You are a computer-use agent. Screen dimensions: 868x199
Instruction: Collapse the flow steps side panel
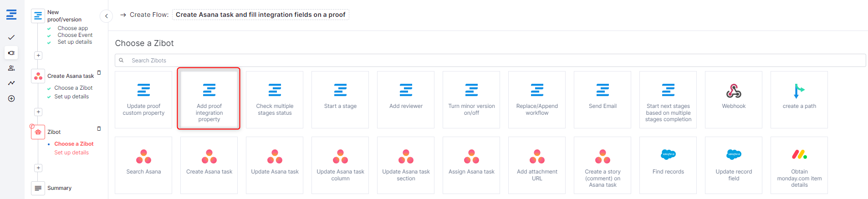tap(106, 16)
